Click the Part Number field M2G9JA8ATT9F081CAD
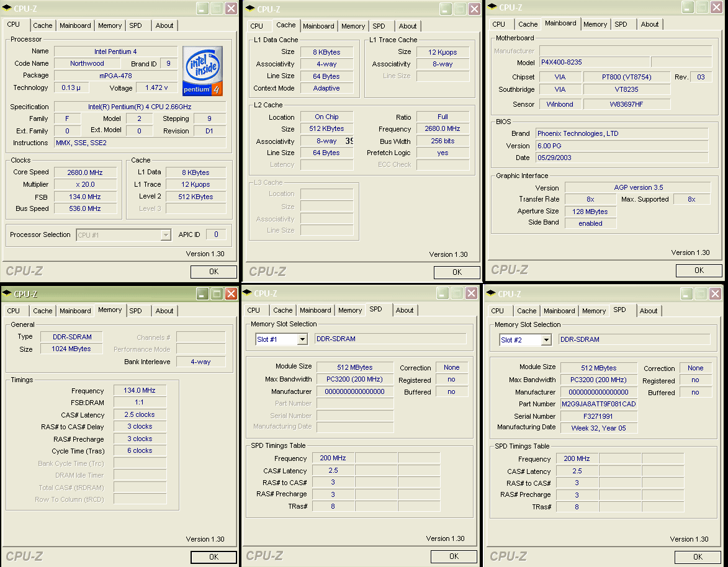 coord(598,404)
